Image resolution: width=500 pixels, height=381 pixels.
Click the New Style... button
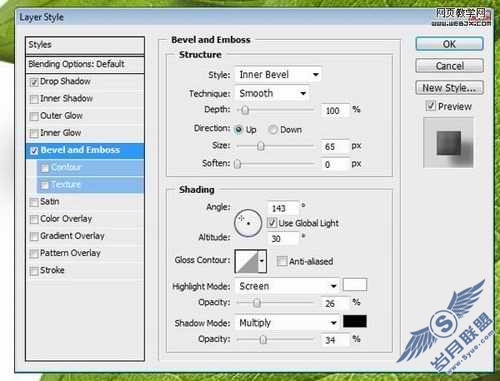click(x=449, y=88)
